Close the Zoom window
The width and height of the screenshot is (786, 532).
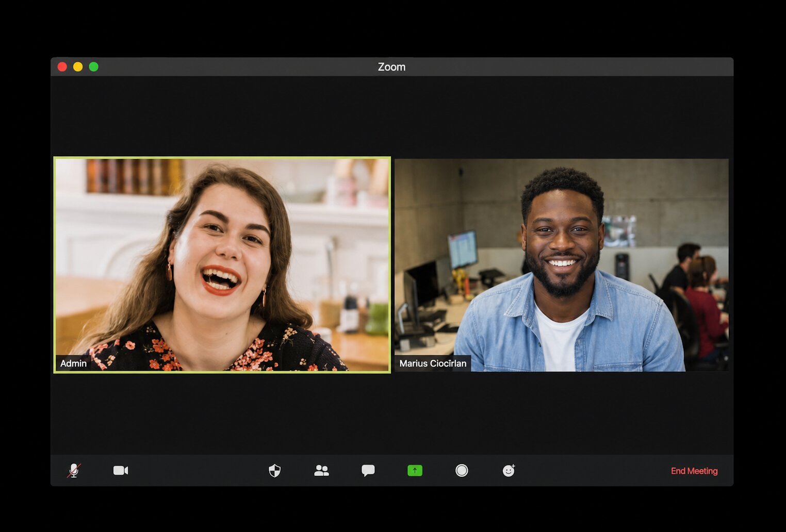tap(62, 66)
